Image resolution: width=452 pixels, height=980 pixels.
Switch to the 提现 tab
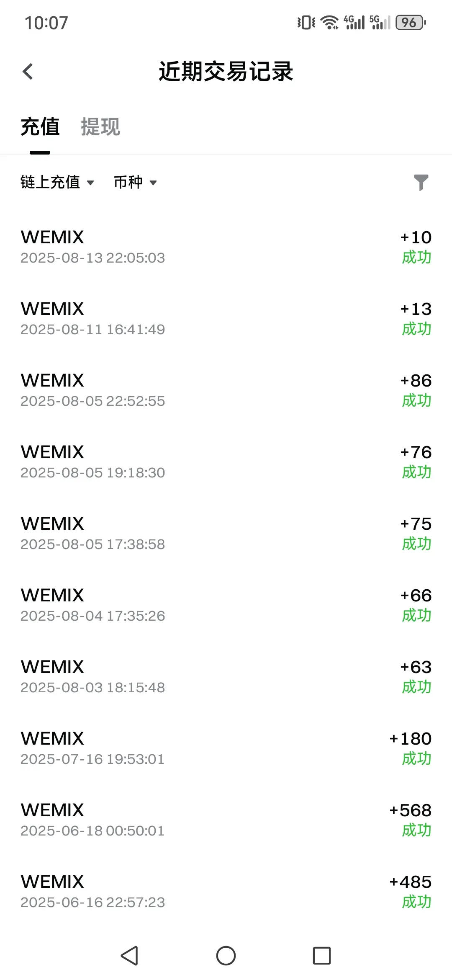pyautogui.click(x=100, y=127)
